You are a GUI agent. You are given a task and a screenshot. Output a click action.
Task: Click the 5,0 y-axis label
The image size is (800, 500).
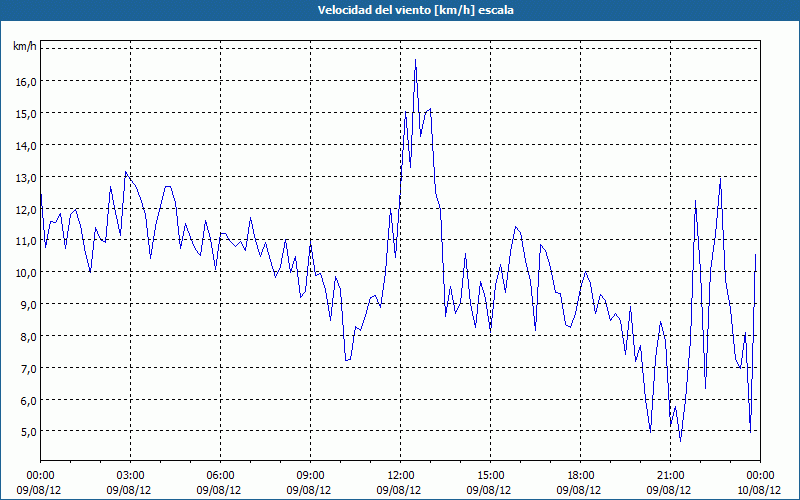(28, 432)
